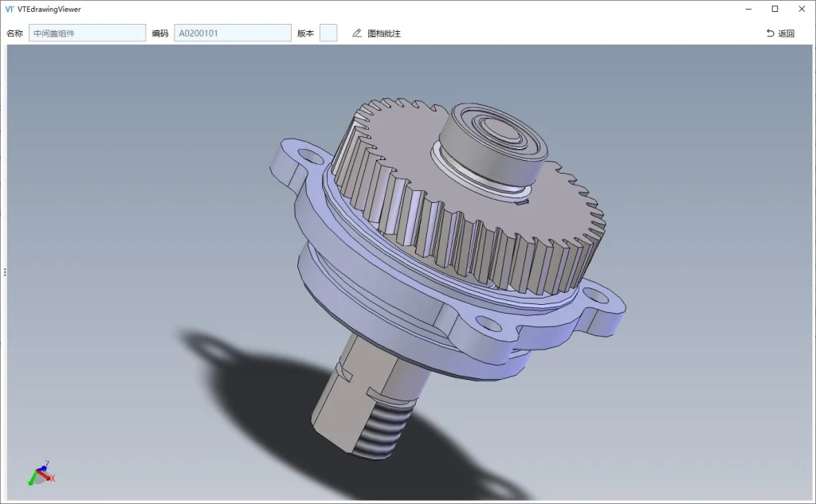The height and width of the screenshot is (504, 816).
Task: Focus the empty 版本 version field
Action: click(328, 33)
